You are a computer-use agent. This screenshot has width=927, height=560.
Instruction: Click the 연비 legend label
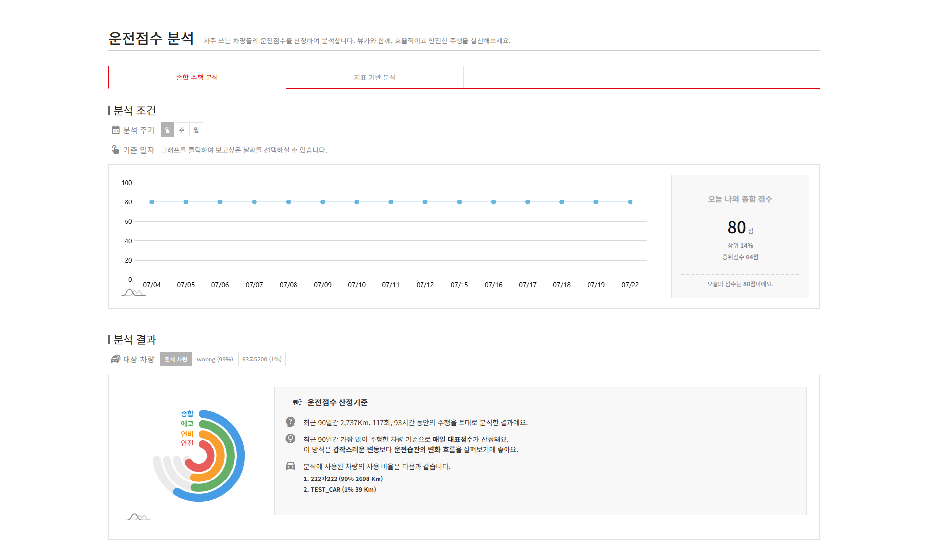click(x=187, y=434)
